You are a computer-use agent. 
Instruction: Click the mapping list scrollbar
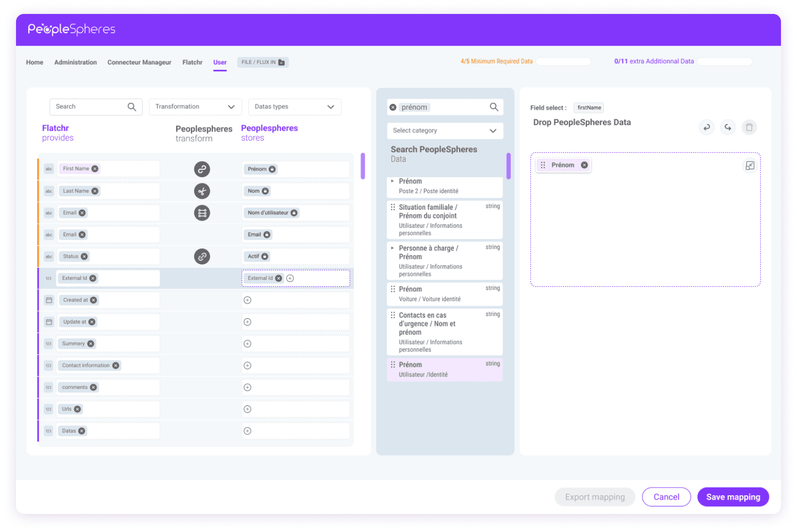[363, 166]
